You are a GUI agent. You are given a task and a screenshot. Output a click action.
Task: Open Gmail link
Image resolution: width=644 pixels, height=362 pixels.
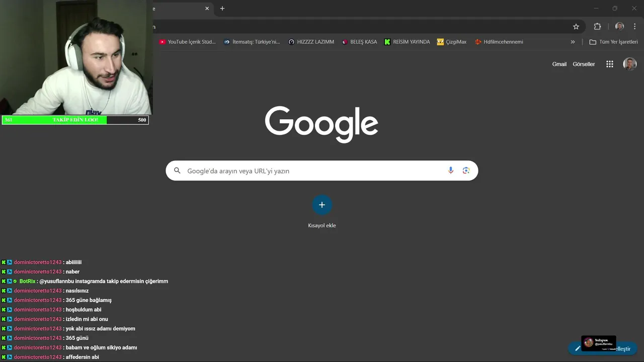tap(559, 64)
